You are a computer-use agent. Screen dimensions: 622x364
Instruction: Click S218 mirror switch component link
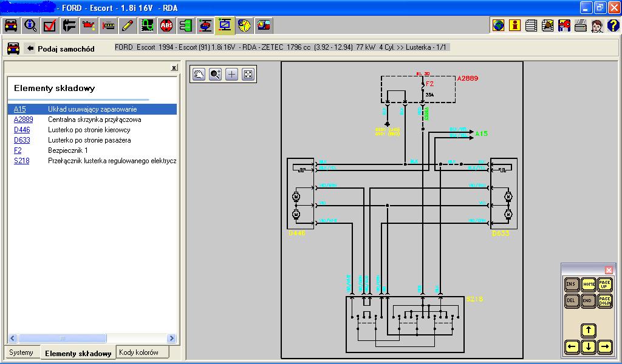pos(21,161)
